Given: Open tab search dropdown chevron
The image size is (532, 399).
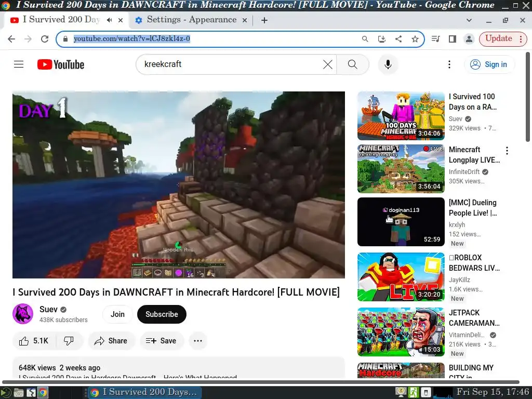Looking at the screenshot, I should (x=469, y=20).
